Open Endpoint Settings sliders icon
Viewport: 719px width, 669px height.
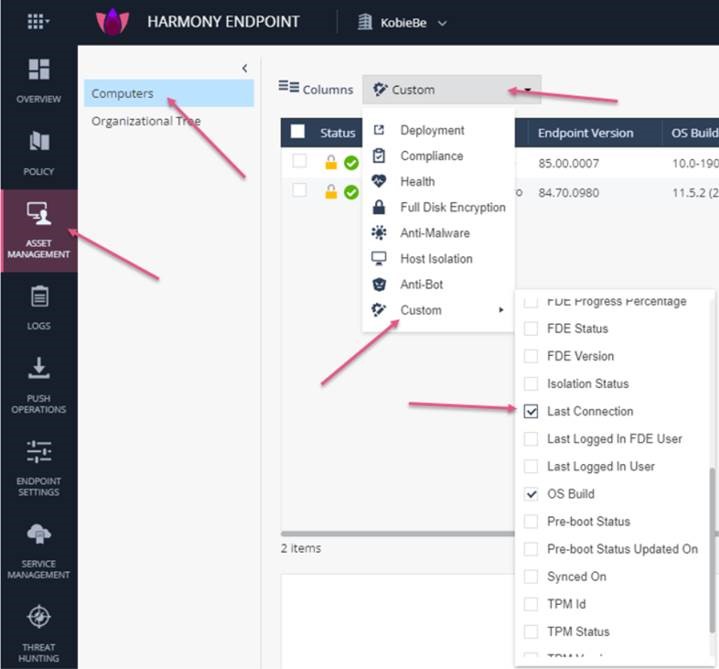(x=39, y=452)
